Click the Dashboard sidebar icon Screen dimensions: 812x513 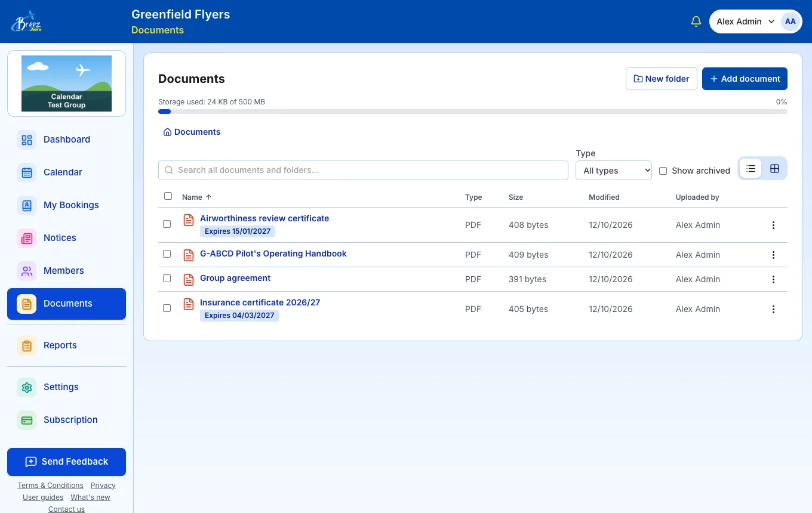[x=27, y=140]
